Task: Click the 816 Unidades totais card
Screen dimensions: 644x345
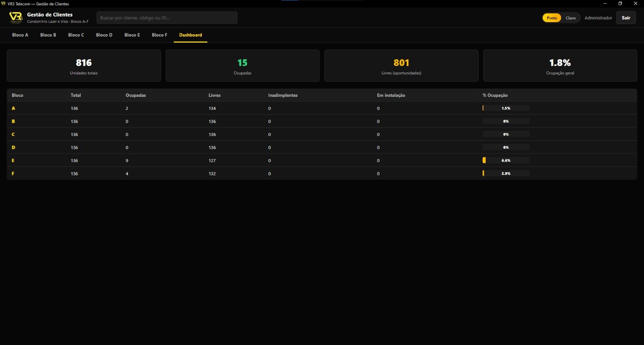Action: coord(84,66)
